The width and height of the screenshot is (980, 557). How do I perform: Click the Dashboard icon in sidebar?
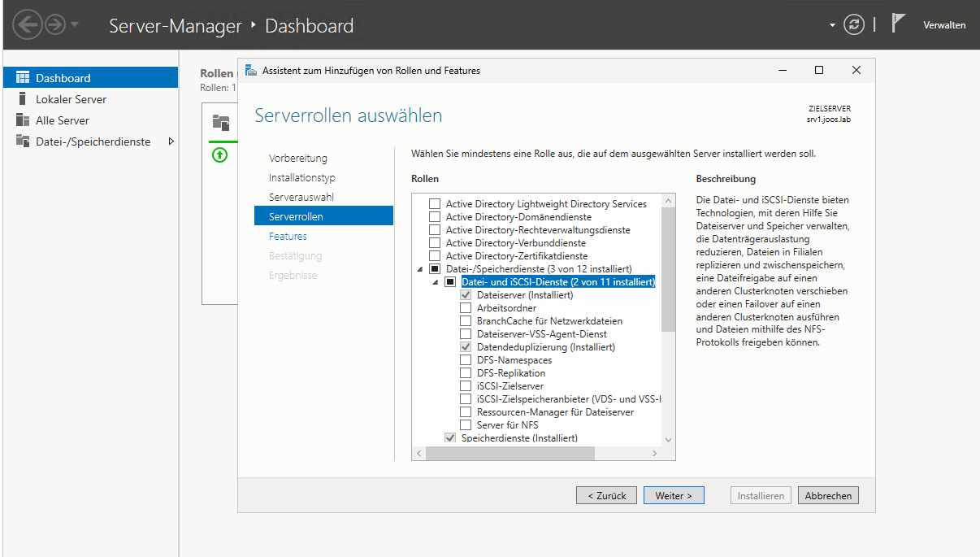pos(23,78)
